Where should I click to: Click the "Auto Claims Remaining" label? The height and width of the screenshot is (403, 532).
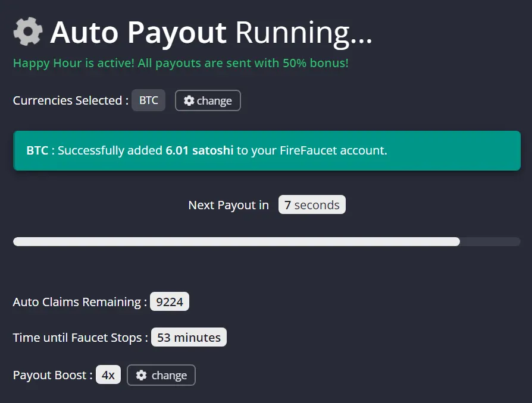coord(80,302)
